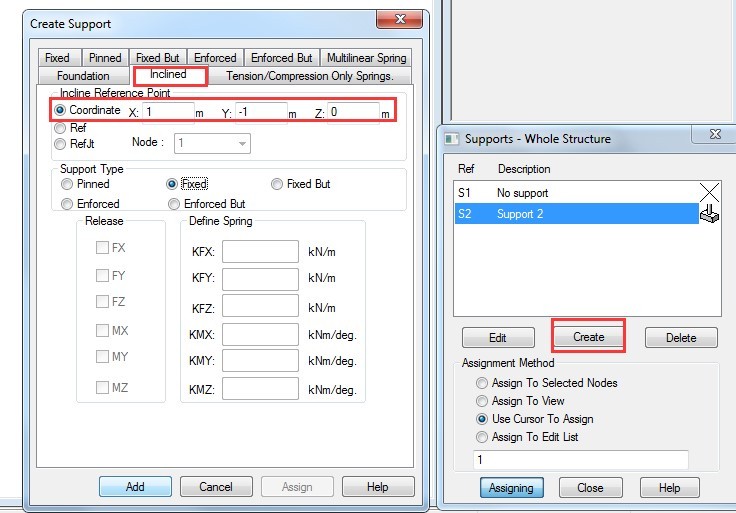Click the KFX spring field
Viewport: 736px width, 513px height.
point(260,251)
